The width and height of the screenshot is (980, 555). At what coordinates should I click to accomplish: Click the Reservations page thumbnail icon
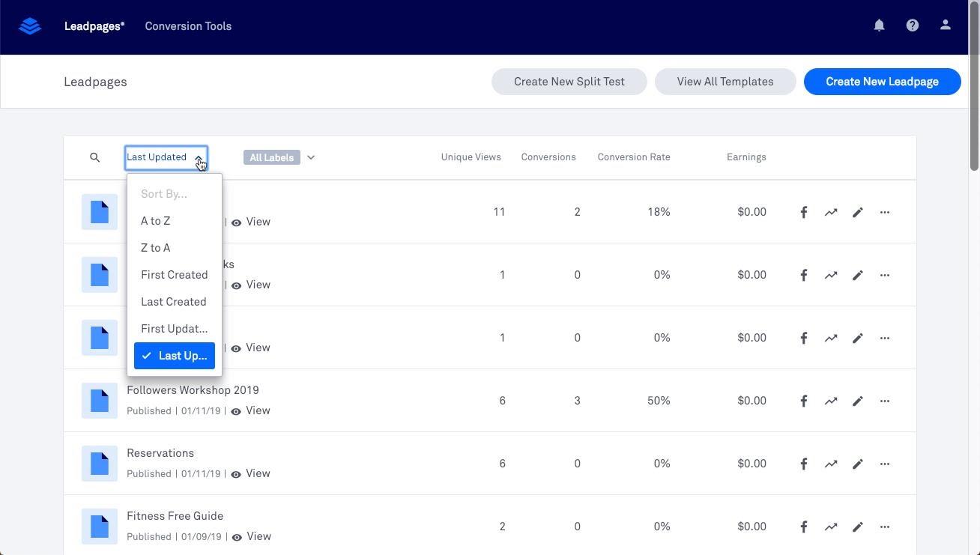pos(100,464)
